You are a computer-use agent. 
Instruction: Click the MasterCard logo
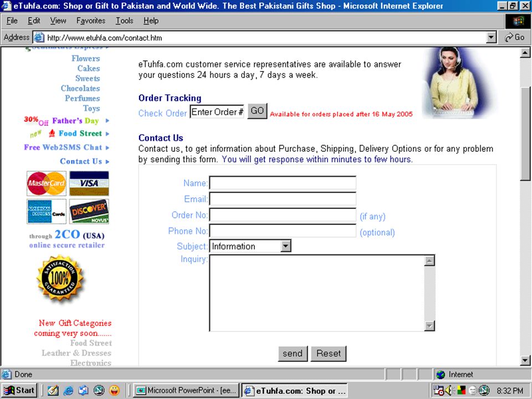point(47,183)
